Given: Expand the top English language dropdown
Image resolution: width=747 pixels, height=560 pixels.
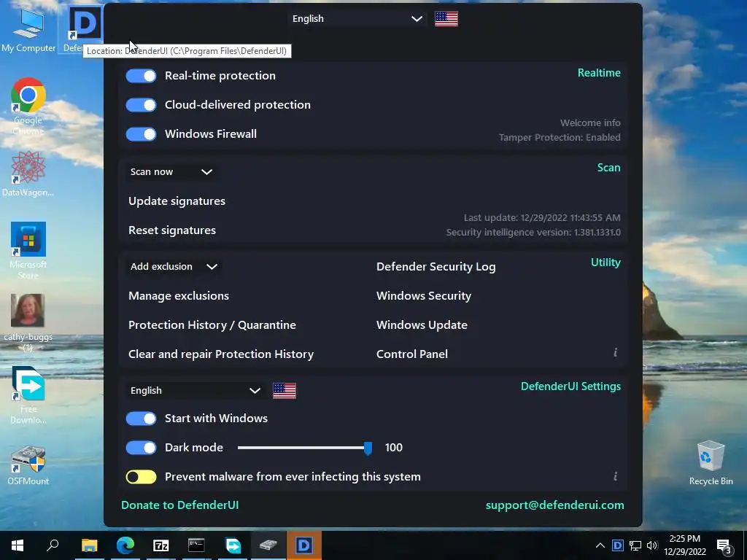Looking at the screenshot, I should [357, 18].
